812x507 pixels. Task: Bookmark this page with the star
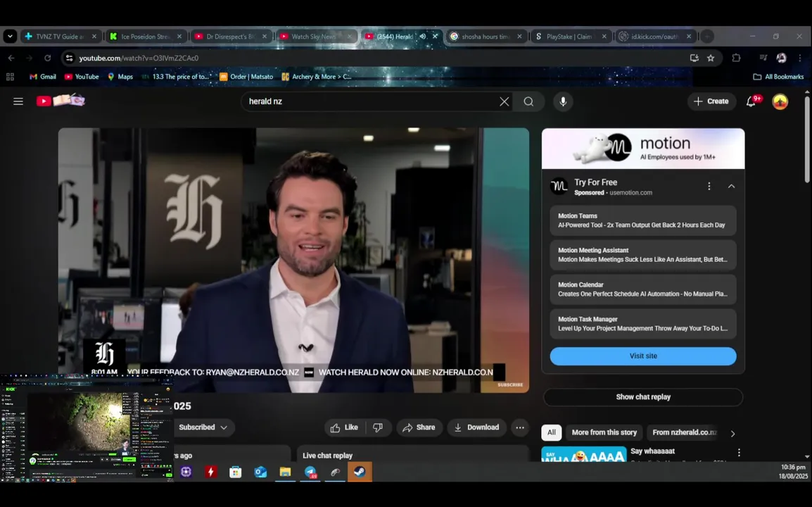(x=711, y=58)
